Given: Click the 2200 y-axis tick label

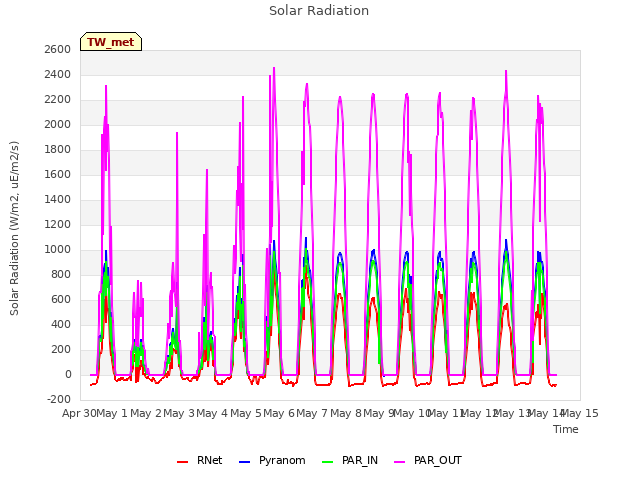Looking at the screenshot, I should coord(58,100).
